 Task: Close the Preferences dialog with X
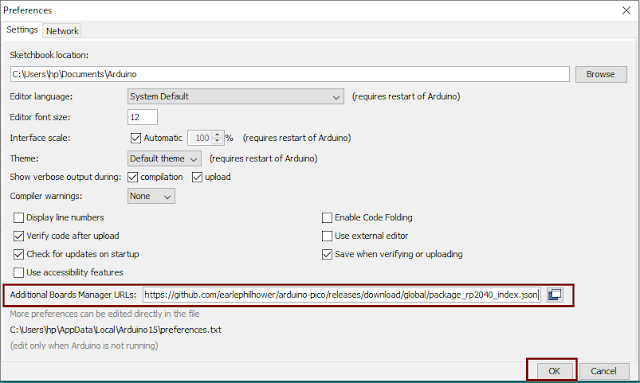pos(626,10)
